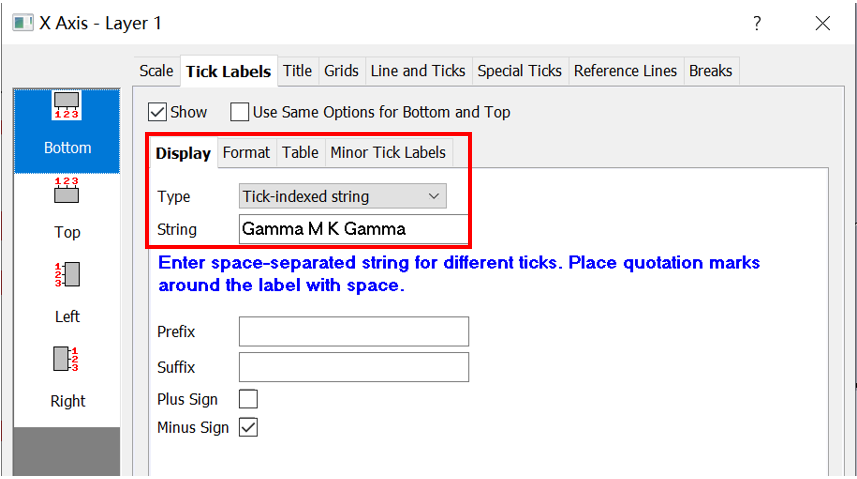Enable Use Same Options for Bottom and Top
Viewport: 857px width, 479px height.
[239, 112]
